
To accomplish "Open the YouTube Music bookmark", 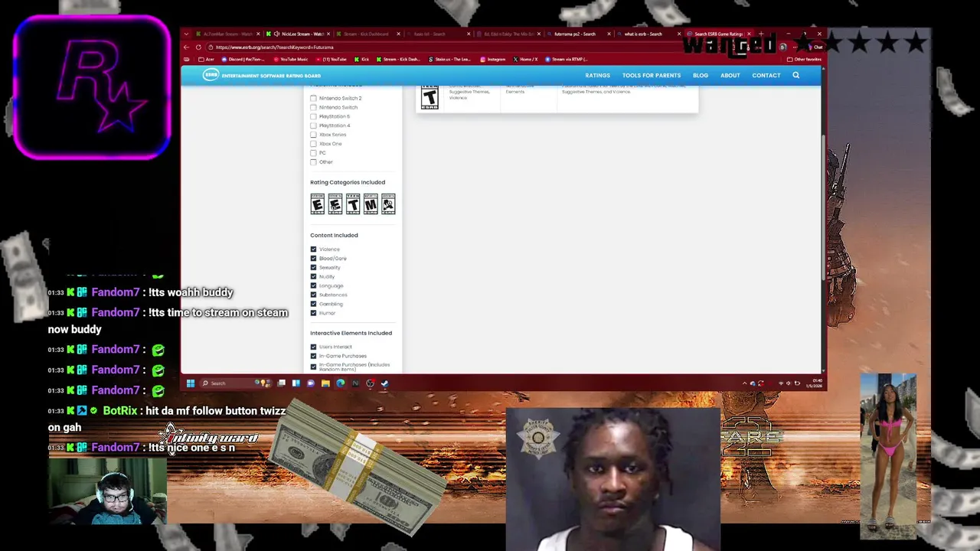I will click(290, 59).
